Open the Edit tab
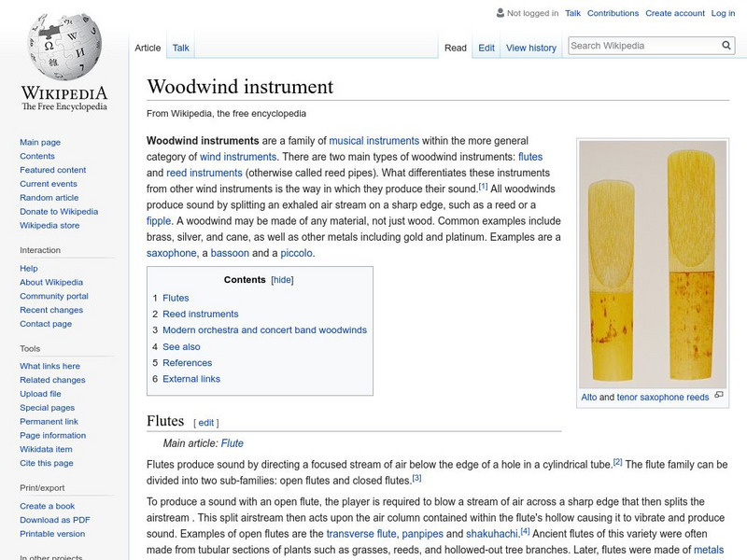Image resolution: width=747 pixels, height=560 pixels. click(486, 49)
